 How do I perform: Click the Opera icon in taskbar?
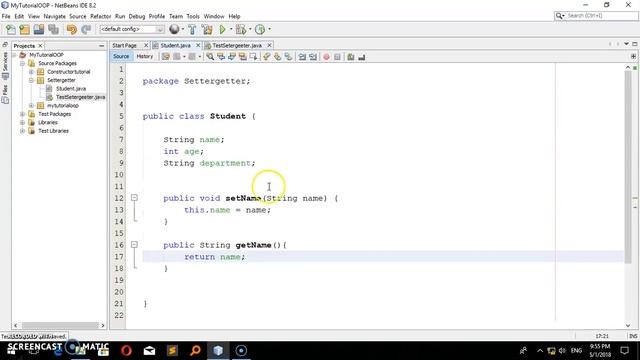127,350
